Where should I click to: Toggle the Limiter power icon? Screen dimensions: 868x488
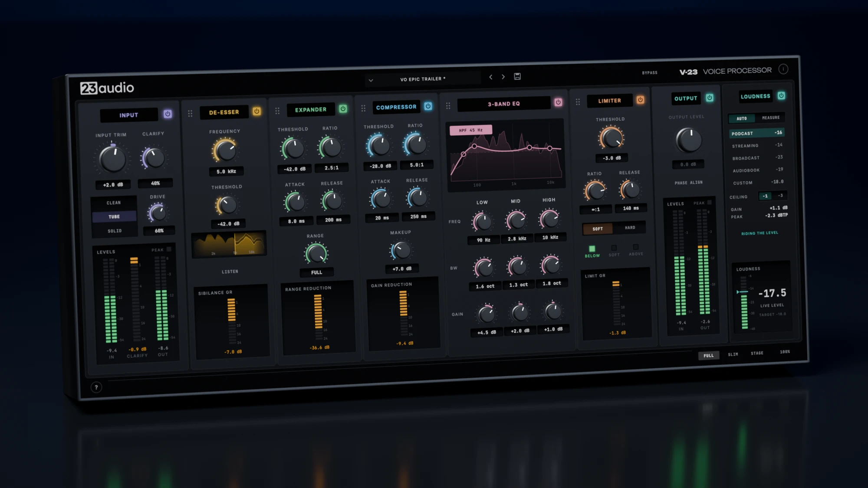(x=640, y=100)
